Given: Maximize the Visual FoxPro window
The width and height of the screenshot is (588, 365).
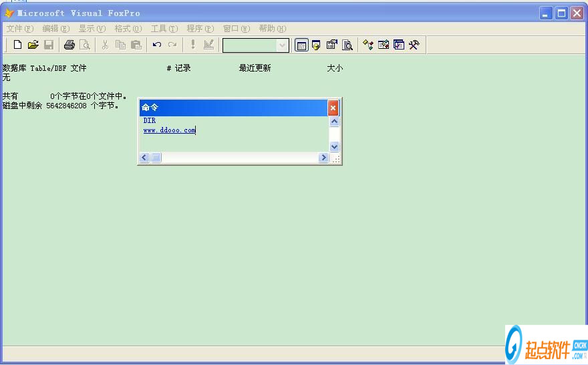Looking at the screenshot, I should 561,13.
